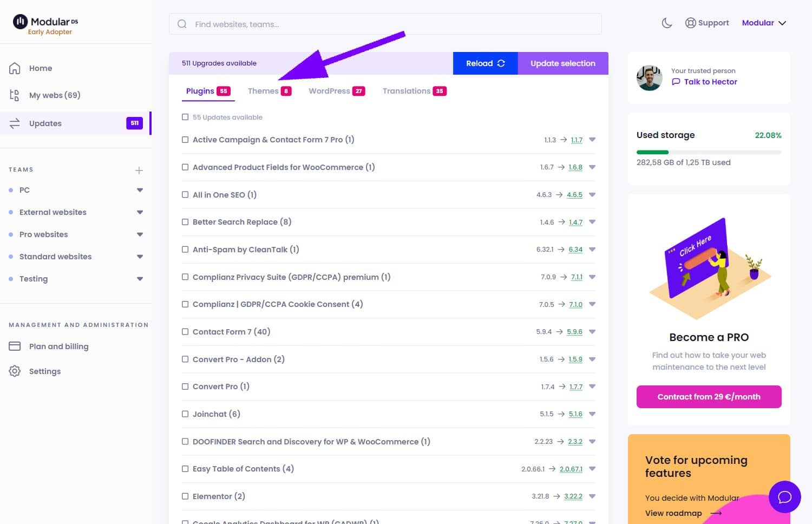Expand Joinchat row arrow
The height and width of the screenshot is (524, 812).
coord(592,414)
